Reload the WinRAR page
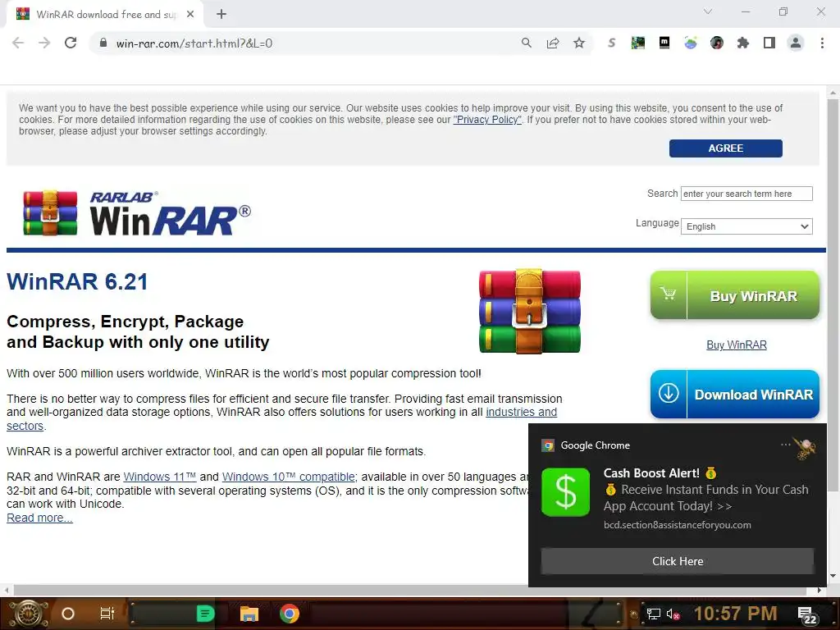The height and width of the screenshot is (630, 840). click(x=71, y=43)
